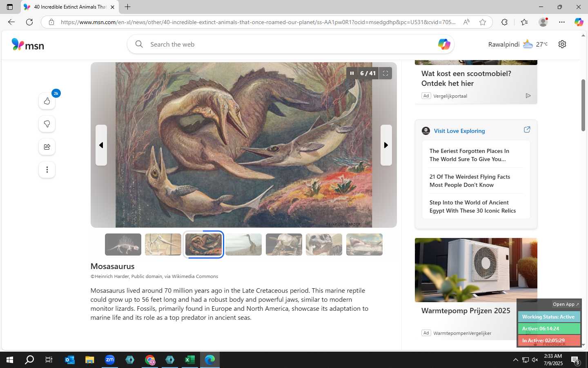
Task: Open Task View on taskbar
Action: (49, 360)
